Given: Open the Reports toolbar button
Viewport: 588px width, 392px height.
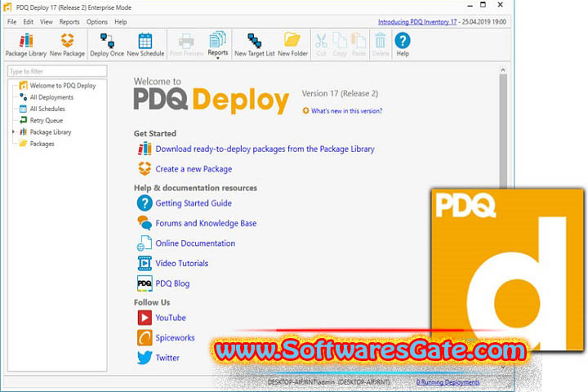Looking at the screenshot, I should pos(218,43).
